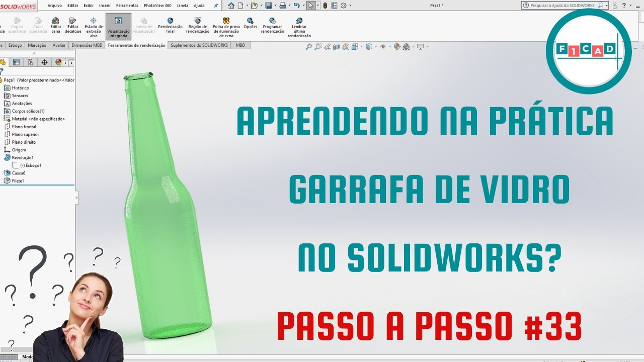Image resolution: width=644 pixels, height=362 pixels.
Task: Click the View settings monitor icon
Action: pos(420,47)
